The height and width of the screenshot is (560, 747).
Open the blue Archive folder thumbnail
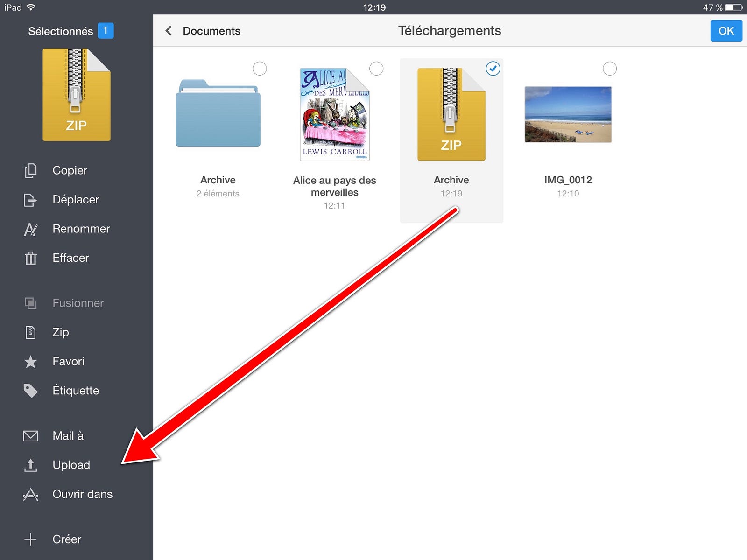218,113
